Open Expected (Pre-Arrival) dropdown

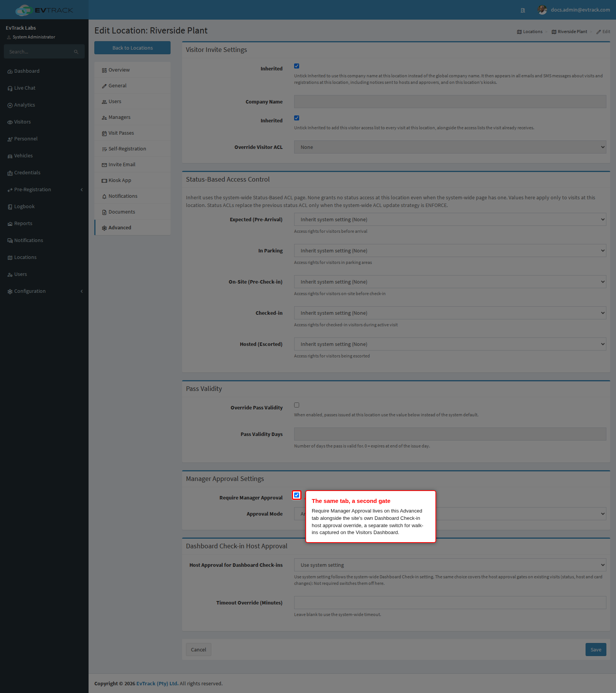point(450,219)
